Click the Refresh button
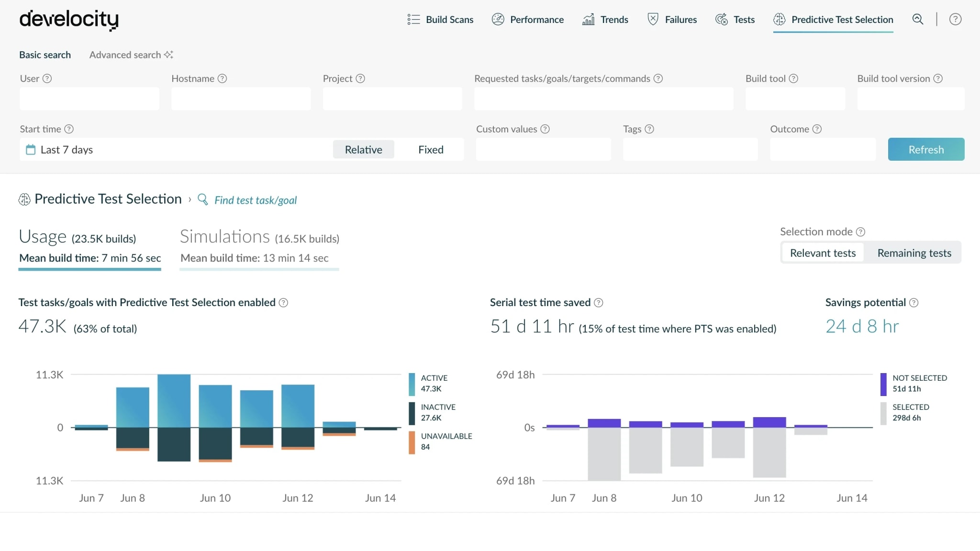 [926, 149]
